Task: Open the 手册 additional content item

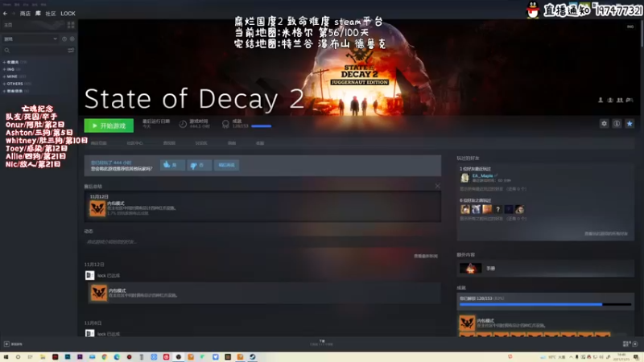Action: click(546, 269)
